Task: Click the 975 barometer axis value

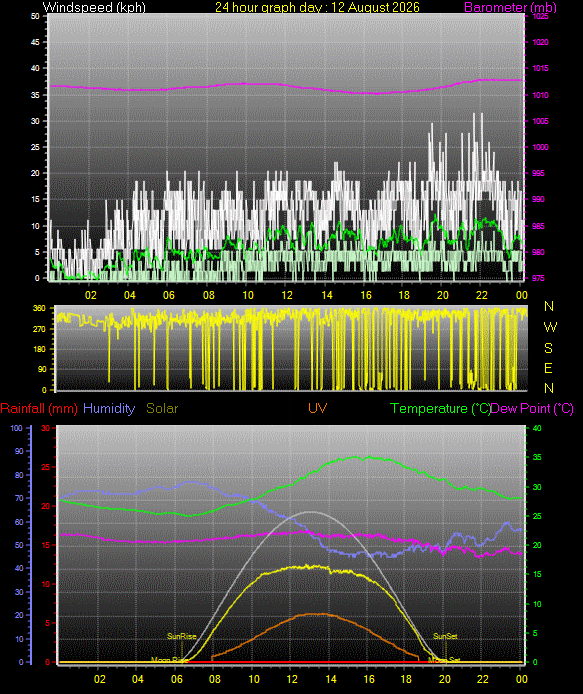Action: click(x=538, y=278)
